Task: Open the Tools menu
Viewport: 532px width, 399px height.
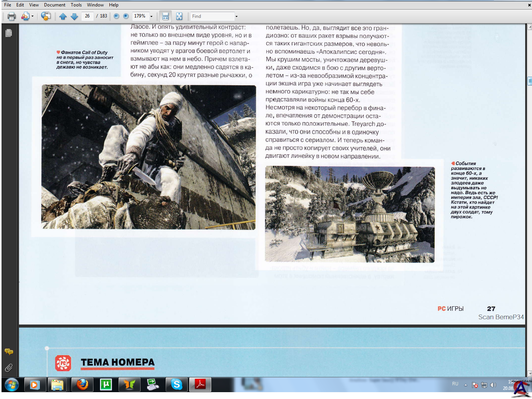Action: (76, 5)
